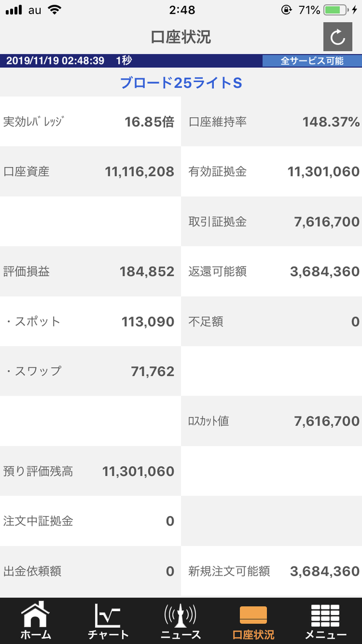
Task: Tap the ブロード25ライトS account name
Action: tap(181, 83)
